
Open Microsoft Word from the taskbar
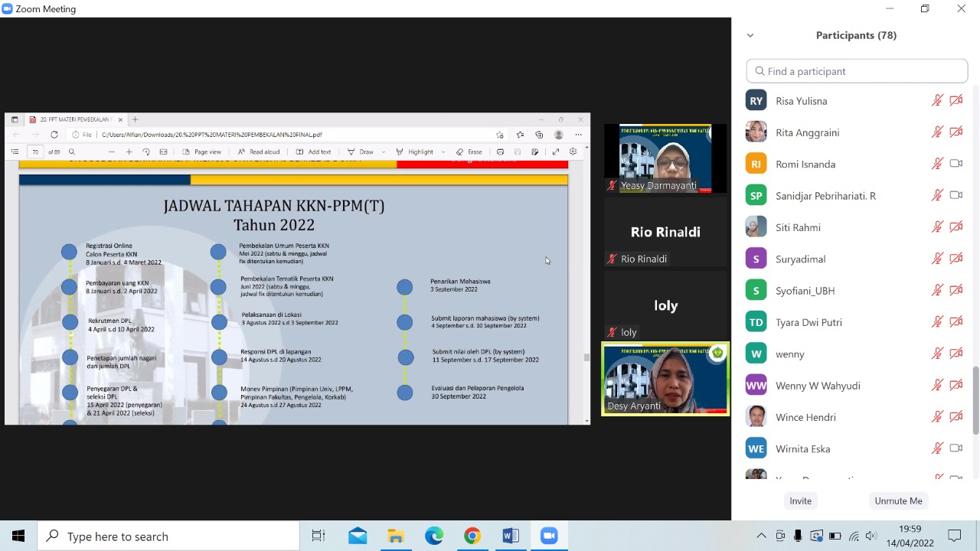pos(511,536)
